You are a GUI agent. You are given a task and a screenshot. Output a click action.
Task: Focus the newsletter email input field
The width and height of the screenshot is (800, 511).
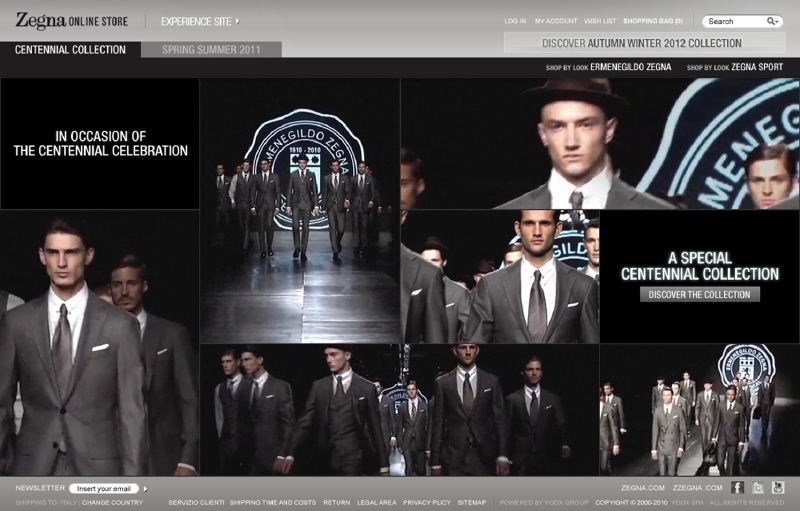tap(105, 489)
